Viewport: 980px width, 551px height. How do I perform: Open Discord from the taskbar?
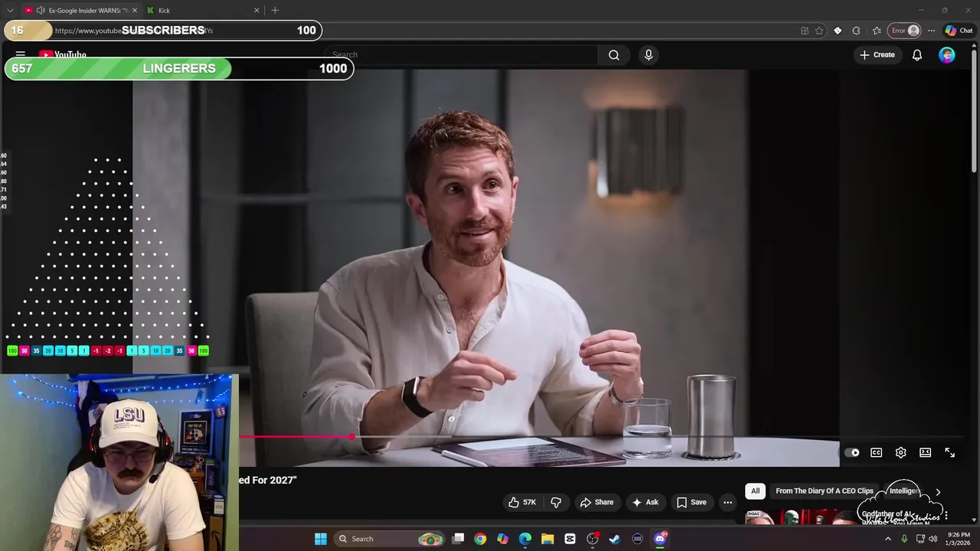point(660,539)
